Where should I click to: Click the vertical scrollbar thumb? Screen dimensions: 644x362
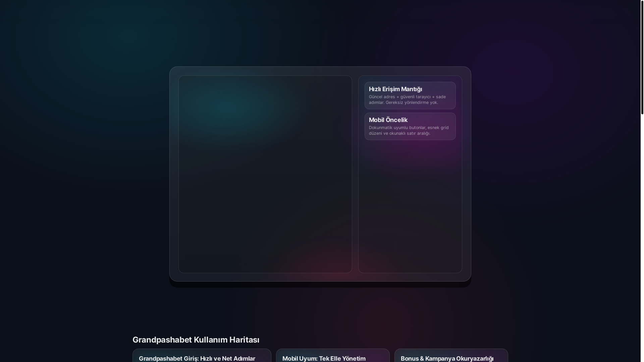pyautogui.click(x=642, y=57)
